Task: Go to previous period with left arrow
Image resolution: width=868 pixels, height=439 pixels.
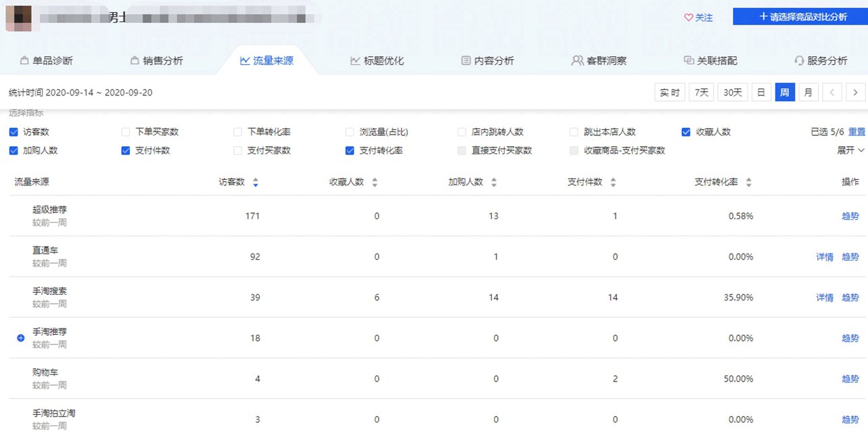Action: pyautogui.click(x=833, y=93)
